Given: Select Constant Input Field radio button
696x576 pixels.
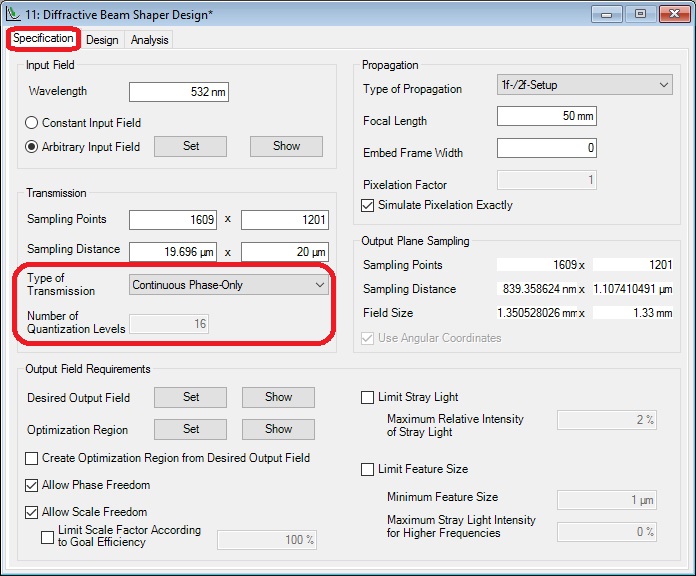Looking at the screenshot, I should (x=33, y=123).
